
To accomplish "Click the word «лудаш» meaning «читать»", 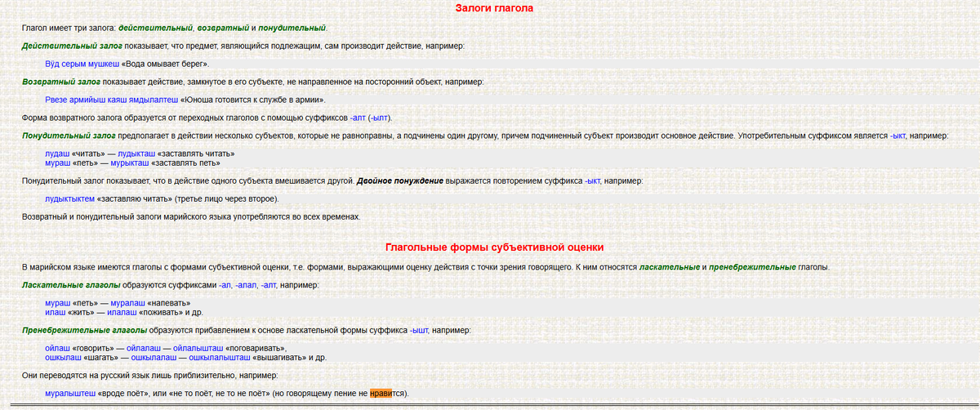I will pyautogui.click(x=57, y=154).
